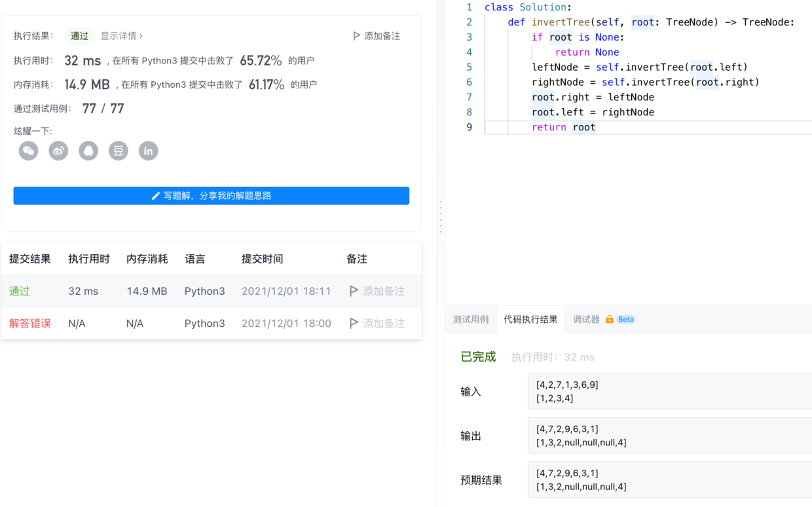
Task: Share result via LinkedIn icon
Action: [x=149, y=151]
